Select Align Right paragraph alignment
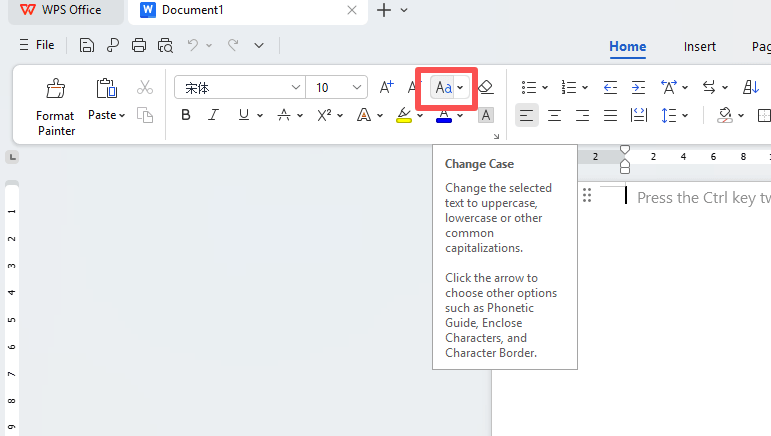The height and width of the screenshot is (436, 771). click(582, 116)
